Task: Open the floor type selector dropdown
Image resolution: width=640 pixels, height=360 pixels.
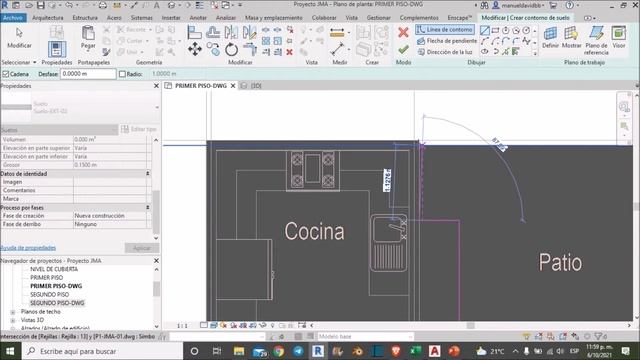Action: (x=157, y=107)
